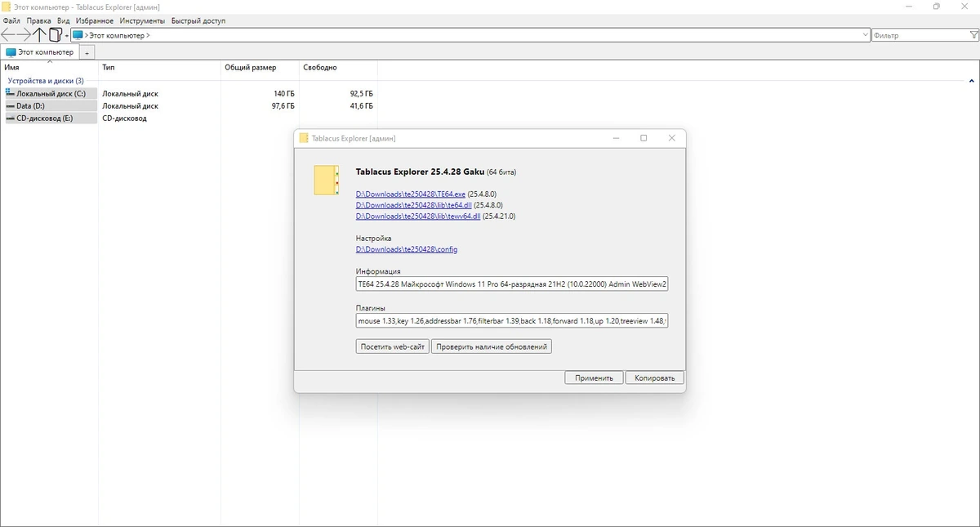Click the Local Disk (C:) drive icon

click(10, 93)
